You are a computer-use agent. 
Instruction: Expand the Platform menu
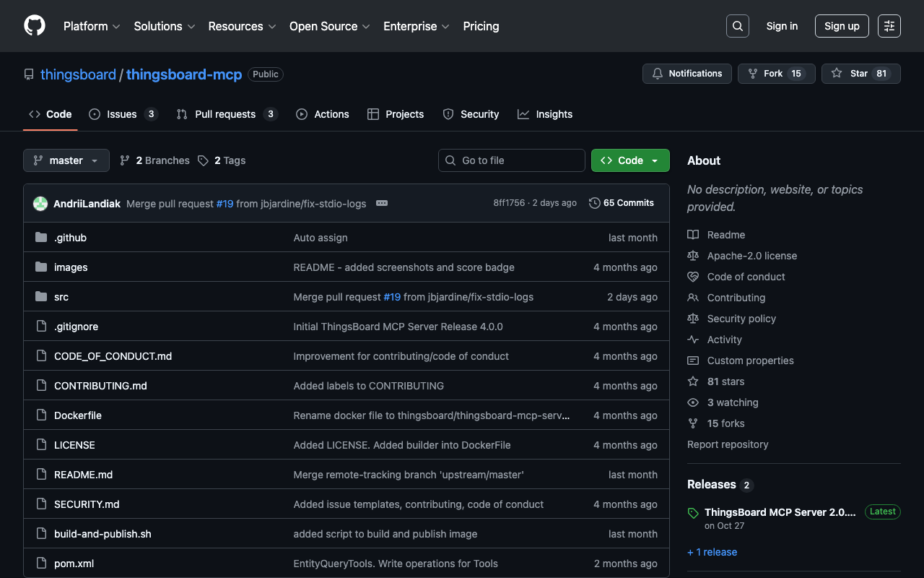92,26
